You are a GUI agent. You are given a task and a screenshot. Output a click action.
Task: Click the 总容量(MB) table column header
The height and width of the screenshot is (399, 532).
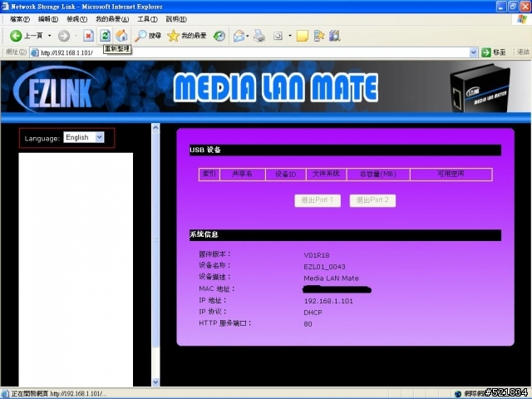(x=378, y=174)
